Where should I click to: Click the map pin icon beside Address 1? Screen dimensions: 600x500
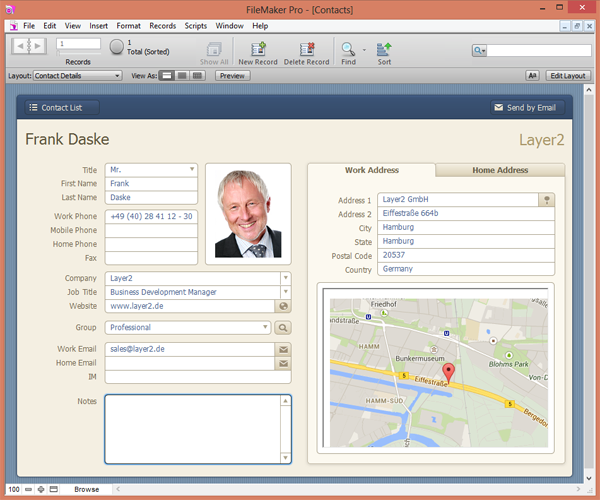coord(547,200)
